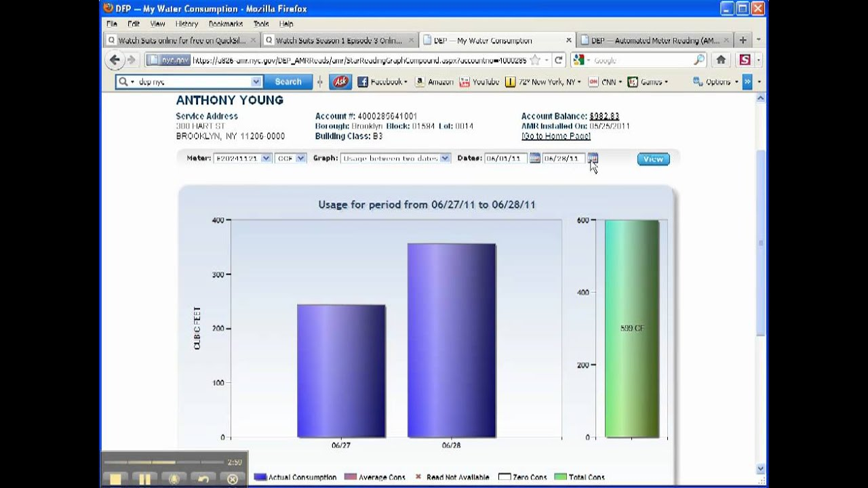Open the browser home page icon
The width and height of the screenshot is (868, 488).
(x=721, y=60)
